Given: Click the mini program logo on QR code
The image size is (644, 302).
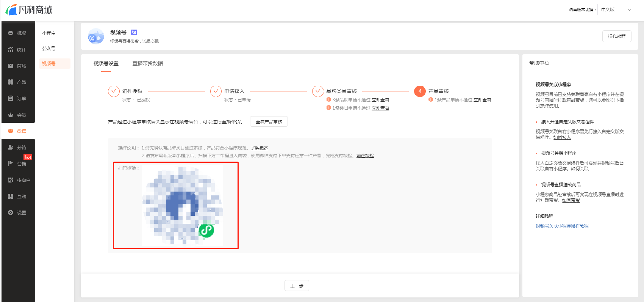Looking at the screenshot, I should click(206, 230).
